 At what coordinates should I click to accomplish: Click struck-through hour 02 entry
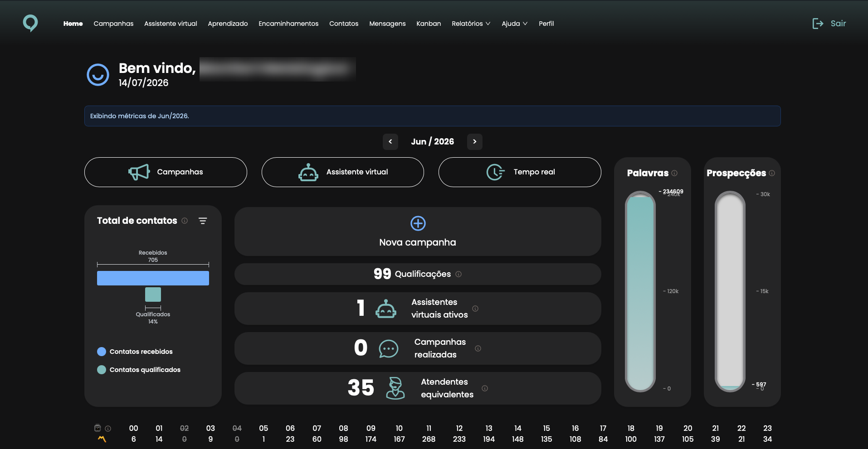click(x=184, y=434)
